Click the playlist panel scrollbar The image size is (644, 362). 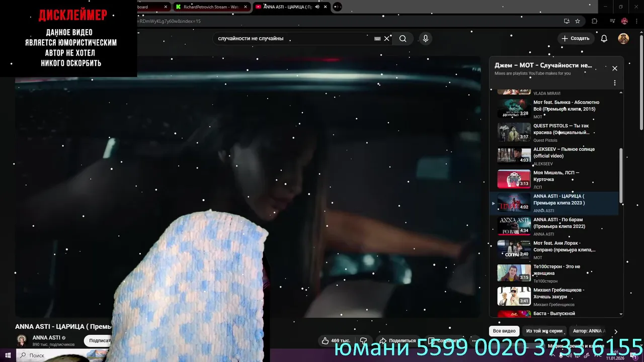pyautogui.click(x=621, y=175)
